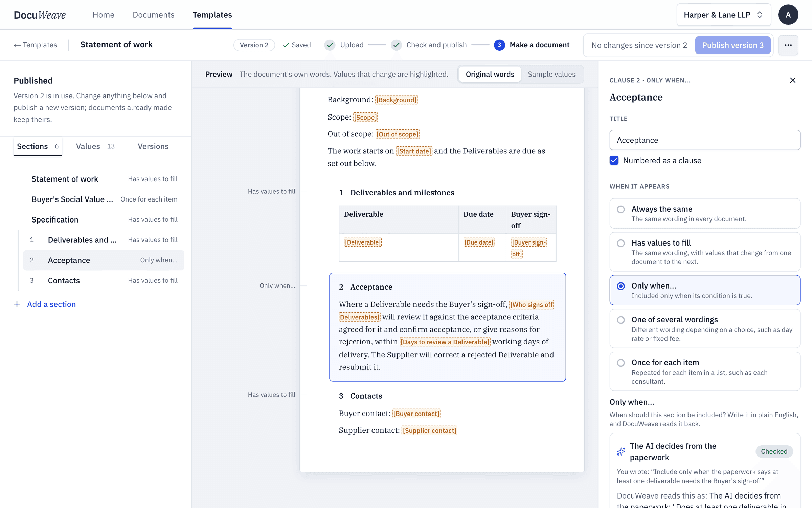Click the Upload step checkmark icon
The height and width of the screenshot is (508, 812).
tap(330, 45)
